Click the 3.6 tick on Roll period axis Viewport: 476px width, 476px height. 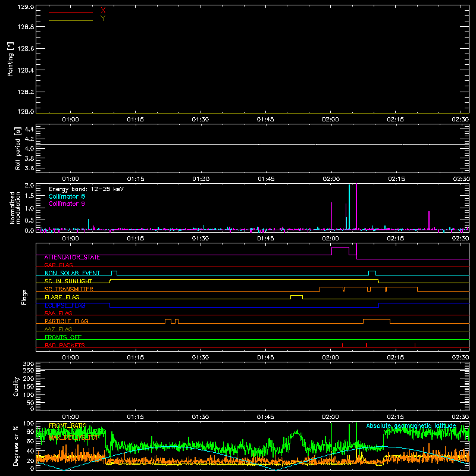point(29,168)
